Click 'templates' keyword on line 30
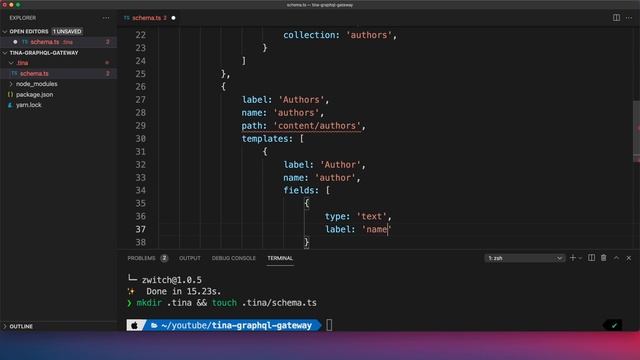The width and height of the screenshot is (640, 360). pos(264,139)
